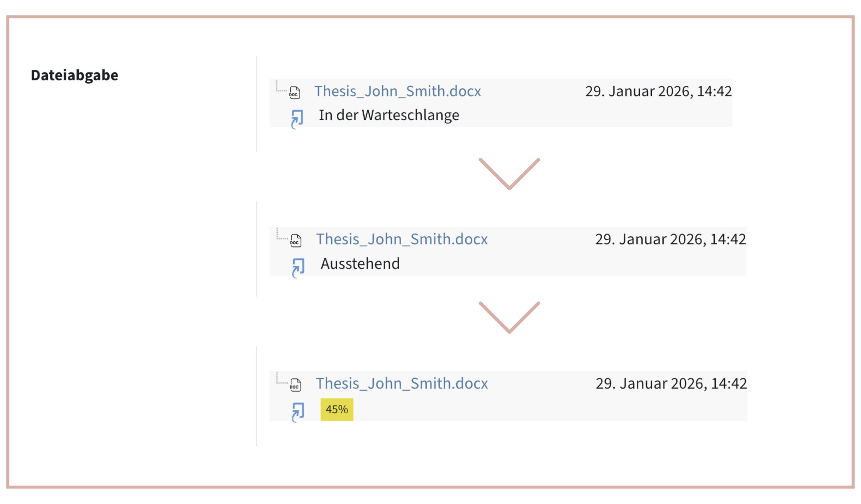
Task: Click the DOC file icon in the queued submission
Action: pyautogui.click(x=295, y=92)
